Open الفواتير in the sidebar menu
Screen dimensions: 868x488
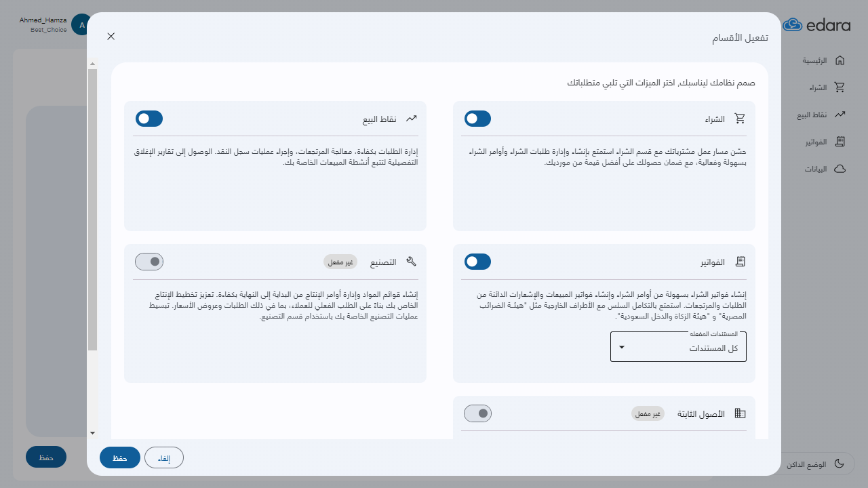point(825,142)
